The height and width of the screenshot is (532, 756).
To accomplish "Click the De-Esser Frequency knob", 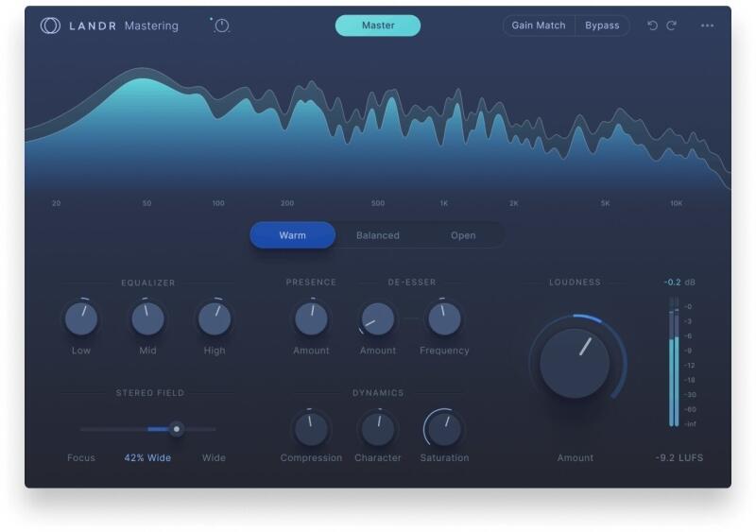I will click(x=444, y=319).
